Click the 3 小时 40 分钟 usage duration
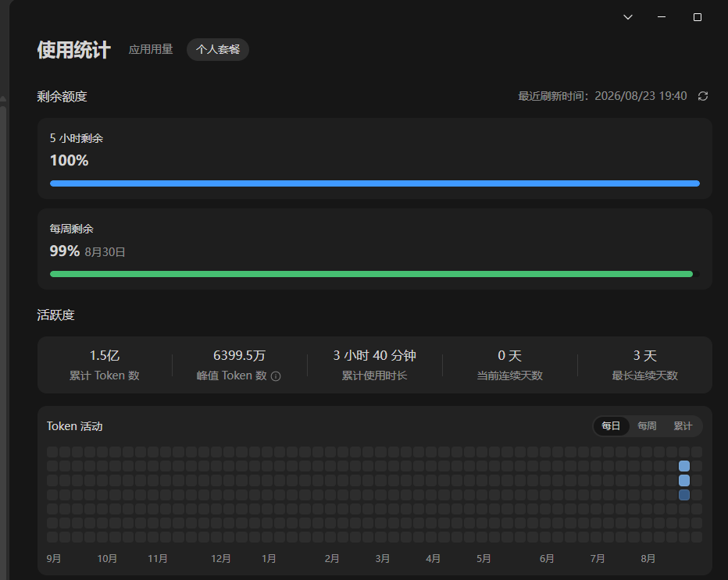The image size is (728, 580). click(x=375, y=356)
